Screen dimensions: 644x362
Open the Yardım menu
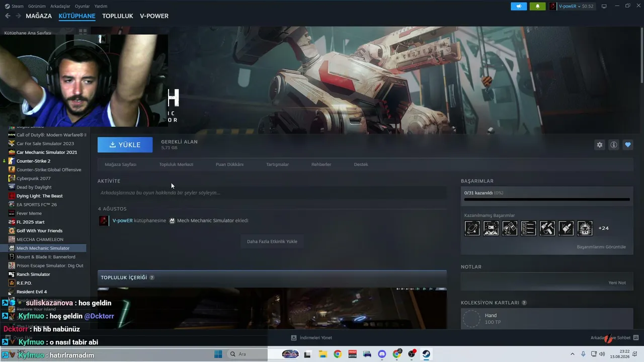(101, 6)
